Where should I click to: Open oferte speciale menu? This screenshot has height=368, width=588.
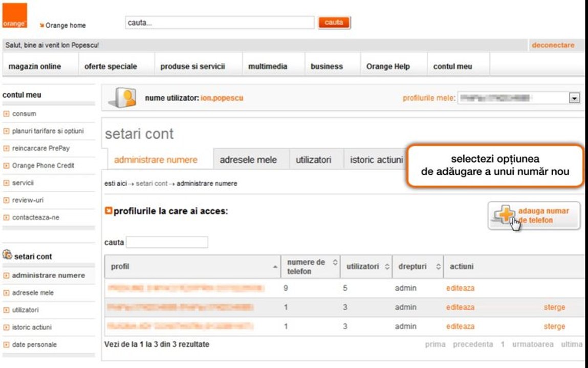pos(111,66)
